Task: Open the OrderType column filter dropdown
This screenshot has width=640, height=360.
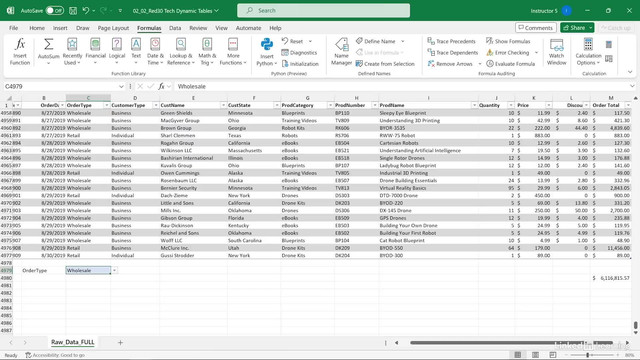Action: (107, 105)
